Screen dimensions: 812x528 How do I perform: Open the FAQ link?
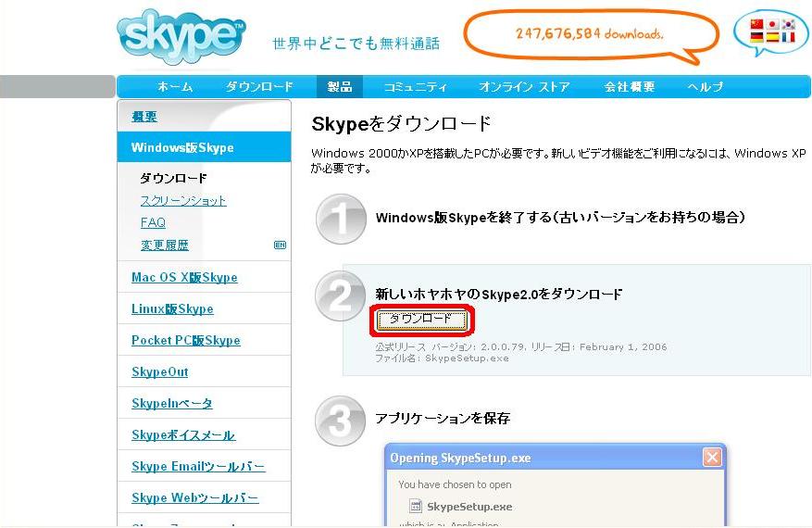click(x=153, y=222)
